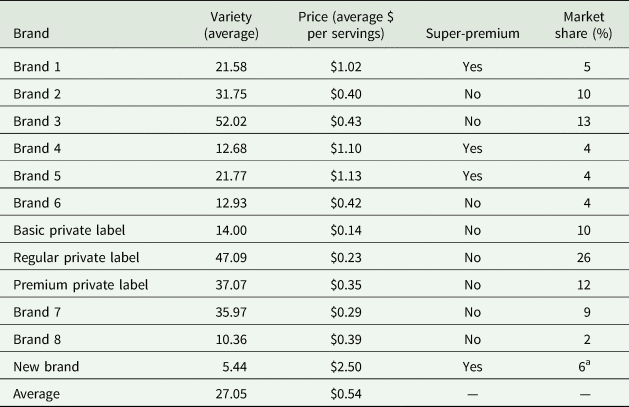Screen dimensions: 629x407
Task: Select the Price column header
Action: [x=343, y=25]
